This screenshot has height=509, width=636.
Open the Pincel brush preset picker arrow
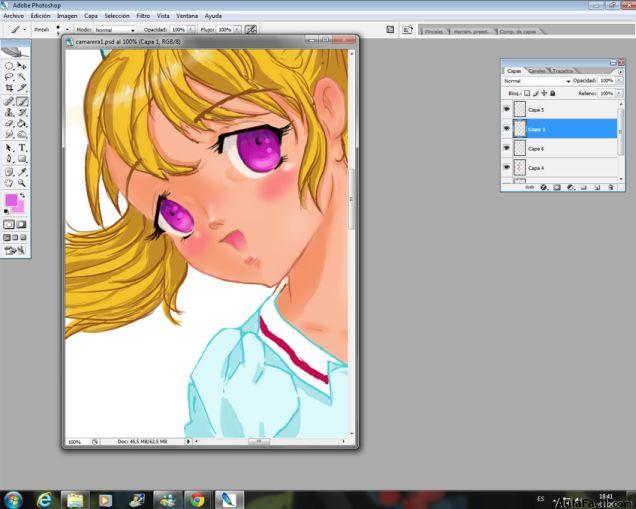(x=67, y=30)
